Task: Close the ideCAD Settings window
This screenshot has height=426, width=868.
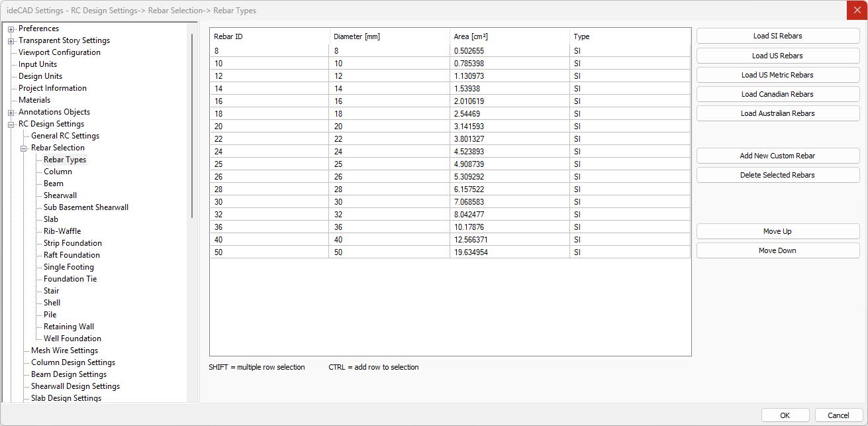Action: 857,10
